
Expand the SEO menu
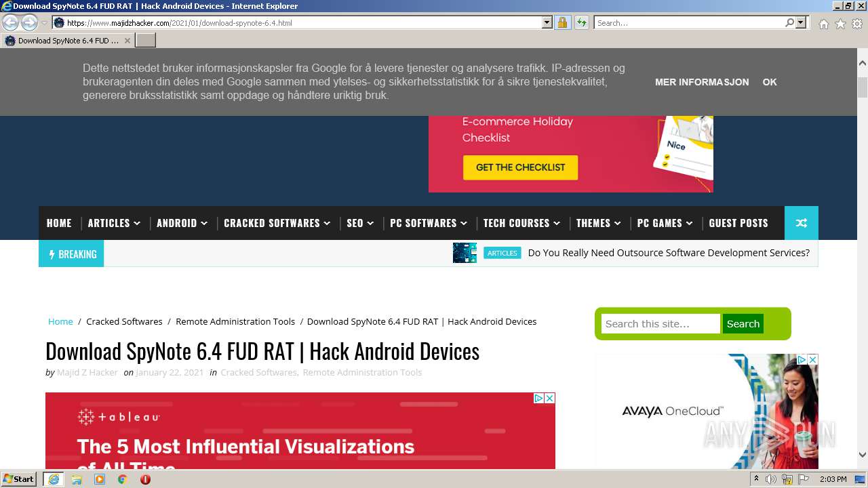360,223
